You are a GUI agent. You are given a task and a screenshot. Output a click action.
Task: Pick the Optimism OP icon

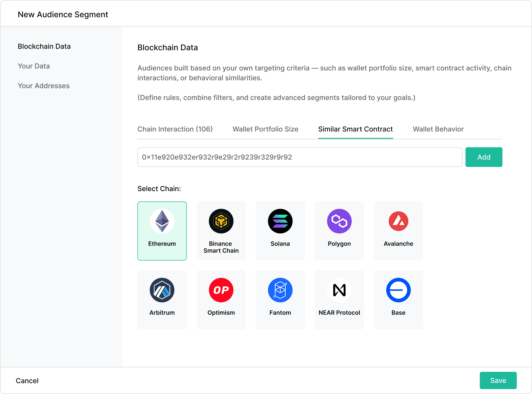tap(221, 290)
